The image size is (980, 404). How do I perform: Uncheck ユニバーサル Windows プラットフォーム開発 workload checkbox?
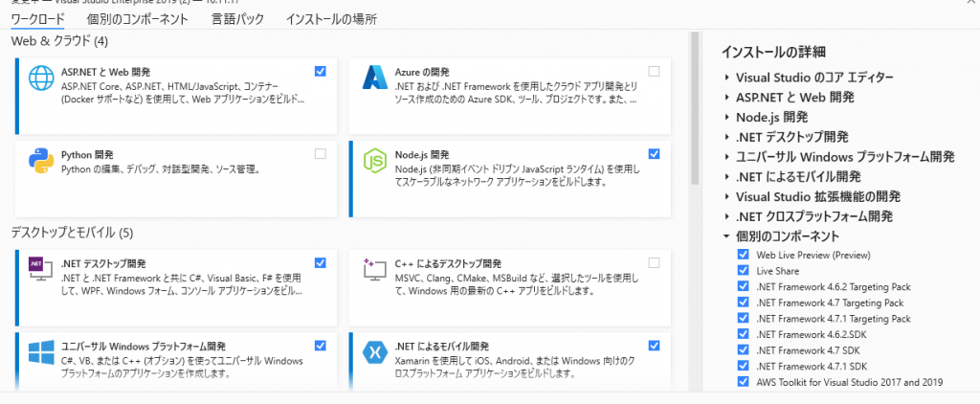point(321,346)
